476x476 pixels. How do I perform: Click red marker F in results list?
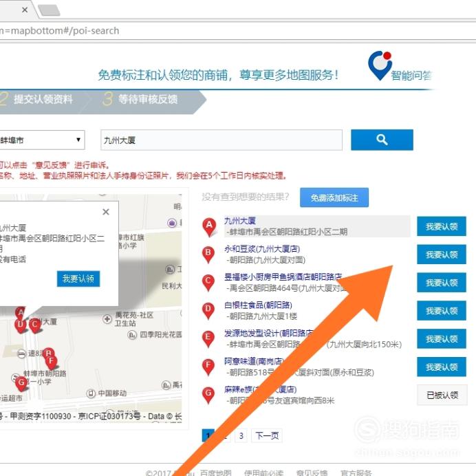208,367
